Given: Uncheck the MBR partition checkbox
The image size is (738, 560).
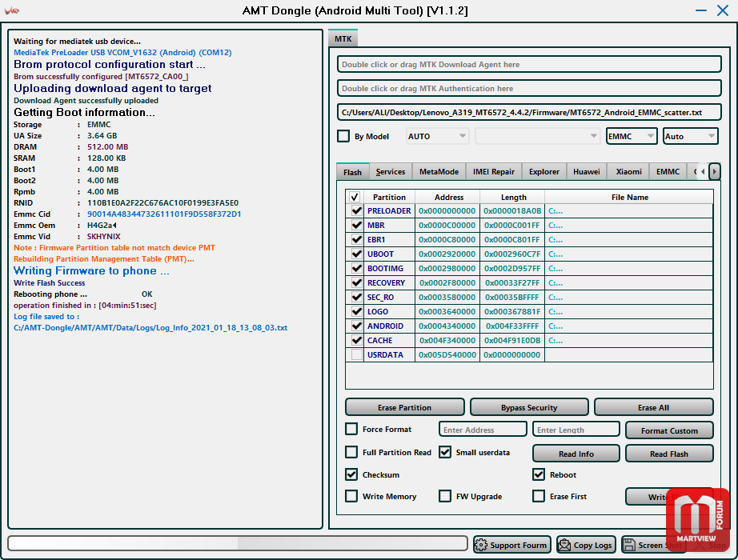Looking at the screenshot, I should pyautogui.click(x=357, y=225).
